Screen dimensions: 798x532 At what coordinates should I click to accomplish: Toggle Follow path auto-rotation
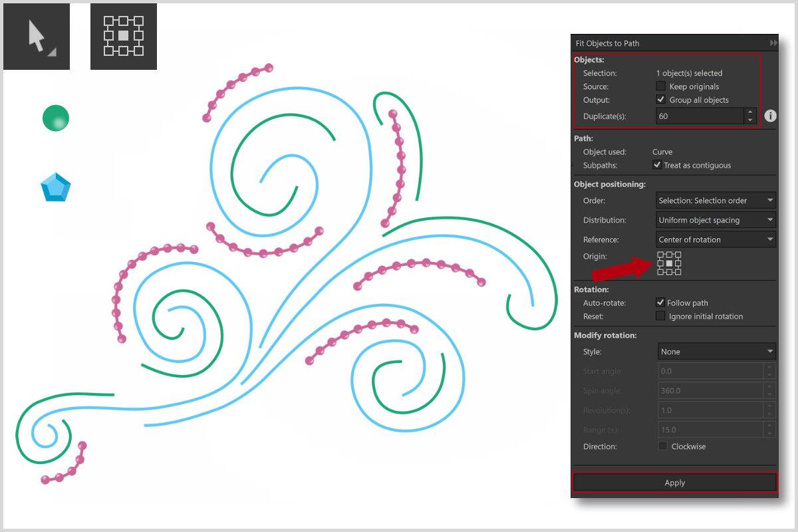point(661,303)
